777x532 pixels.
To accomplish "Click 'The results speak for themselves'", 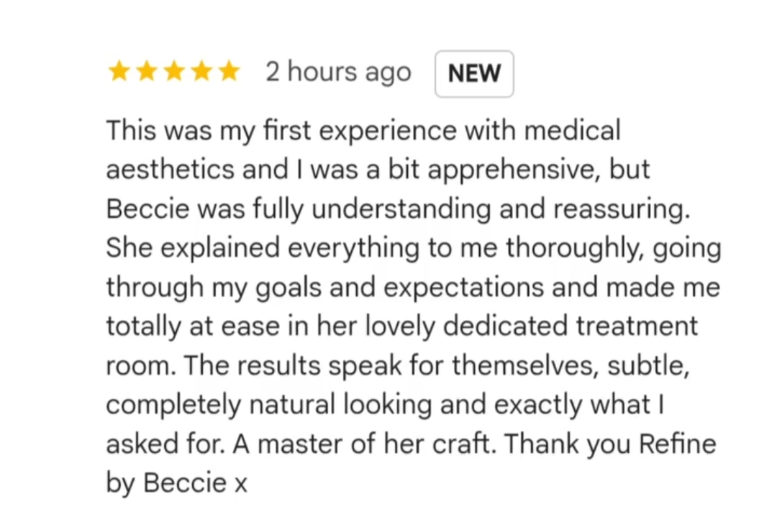I will [x=388, y=365].
